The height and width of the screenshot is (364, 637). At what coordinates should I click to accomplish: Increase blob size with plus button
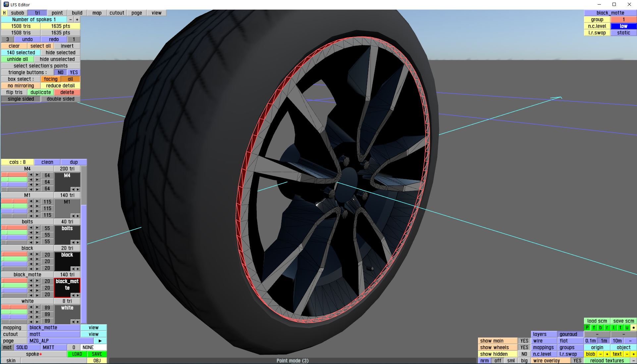click(607, 354)
